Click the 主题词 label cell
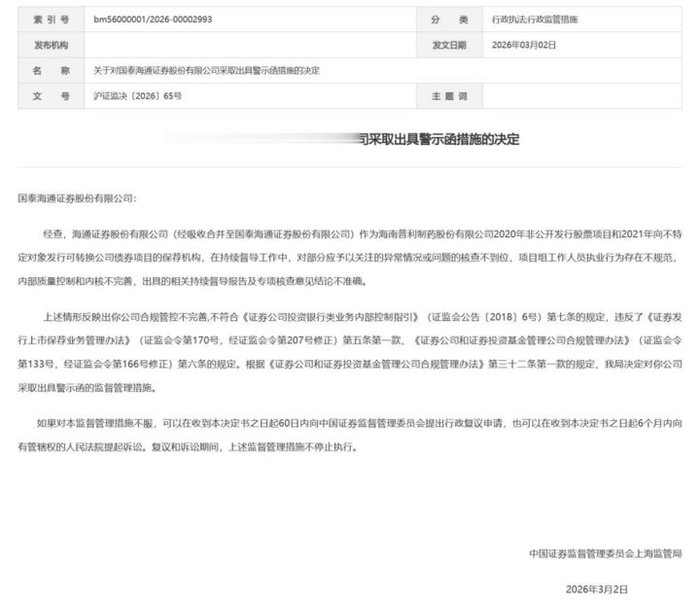Viewport: 700px width, 602px height. [449, 95]
